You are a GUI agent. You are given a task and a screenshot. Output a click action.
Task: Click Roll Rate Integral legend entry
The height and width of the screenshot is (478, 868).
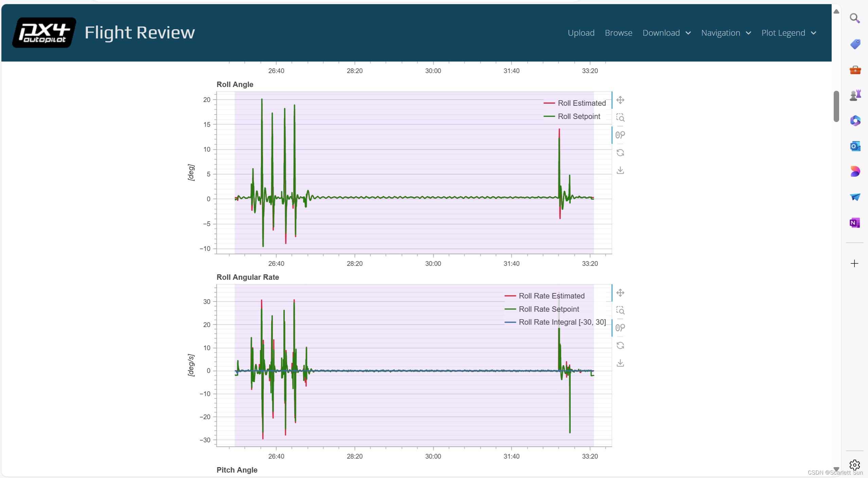click(x=562, y=322)
